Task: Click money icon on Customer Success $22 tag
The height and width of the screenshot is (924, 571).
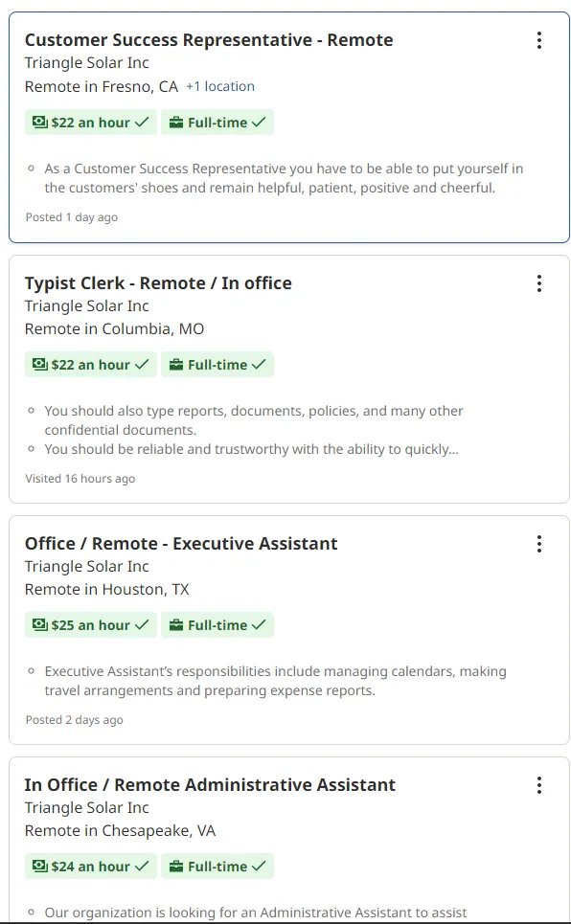Action: 39,122
